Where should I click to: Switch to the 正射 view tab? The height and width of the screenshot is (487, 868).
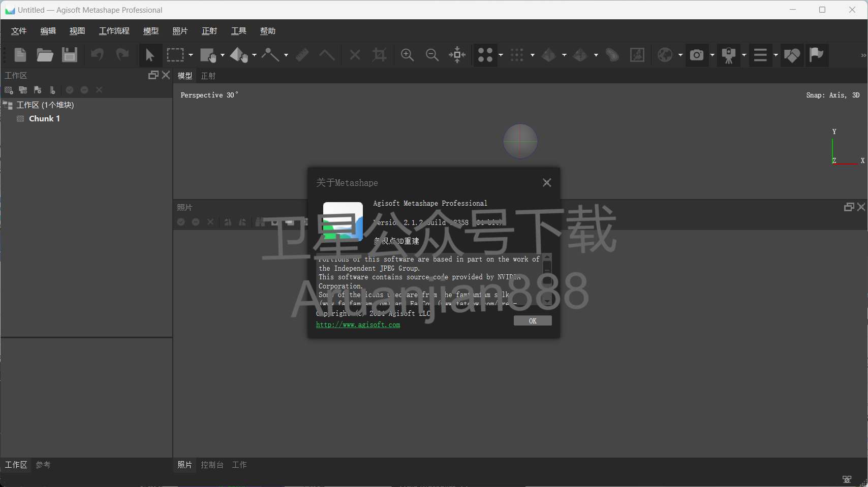tap(208, 76)
